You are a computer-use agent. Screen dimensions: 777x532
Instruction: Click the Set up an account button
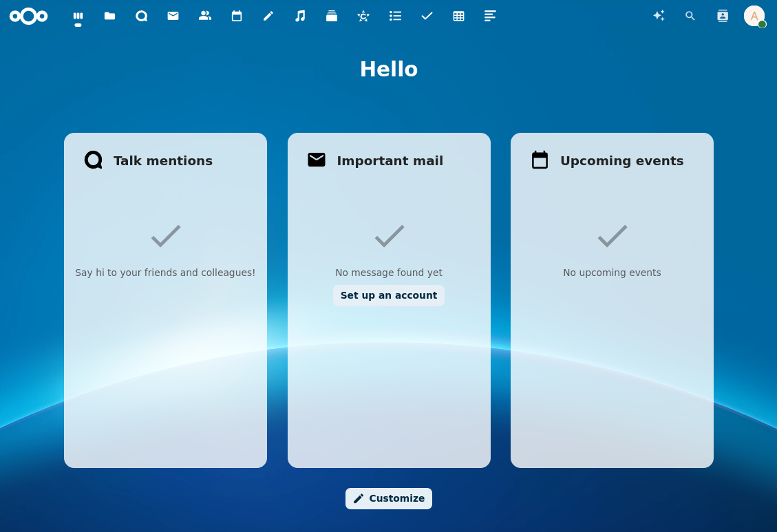pos(388,295)
